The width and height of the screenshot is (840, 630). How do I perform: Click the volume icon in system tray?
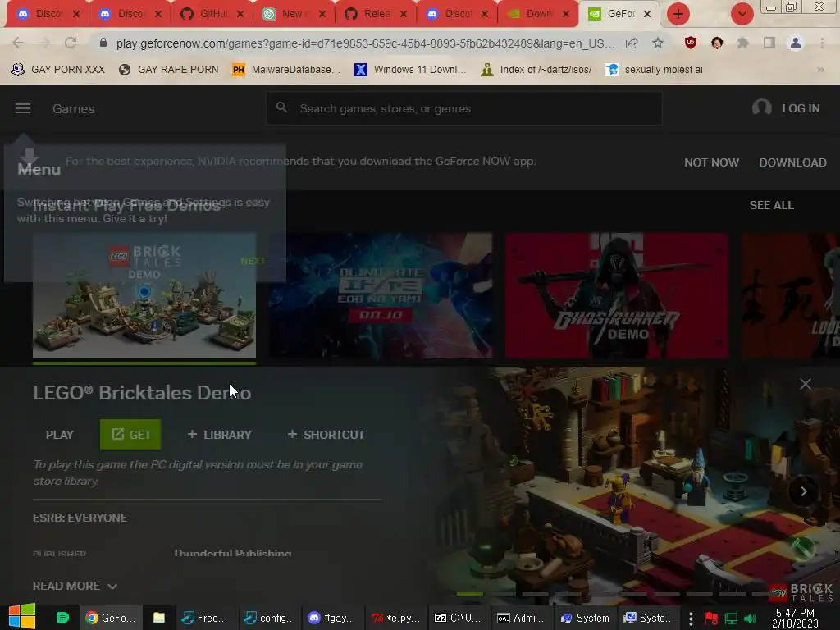[x=750, y=619]
